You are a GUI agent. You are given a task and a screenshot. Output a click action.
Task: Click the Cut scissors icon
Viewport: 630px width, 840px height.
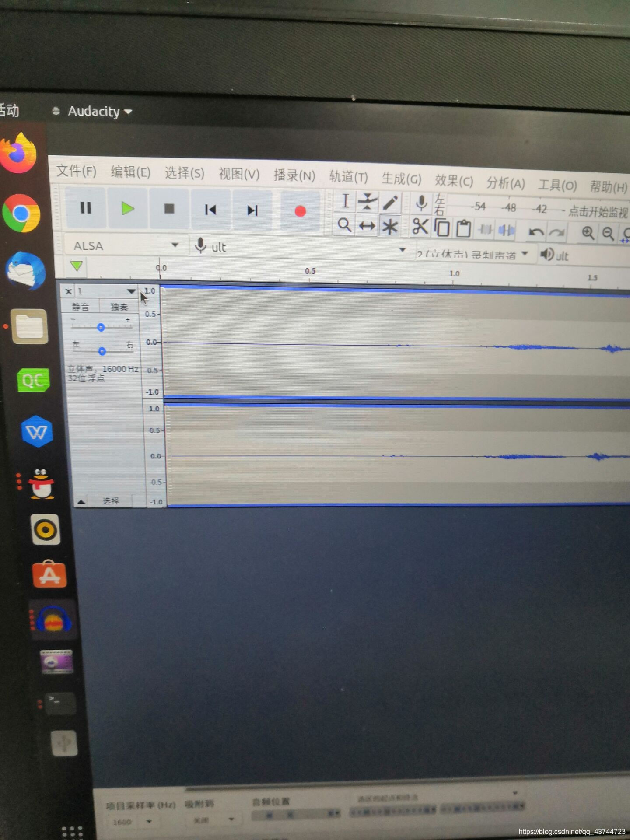[420, 227]
